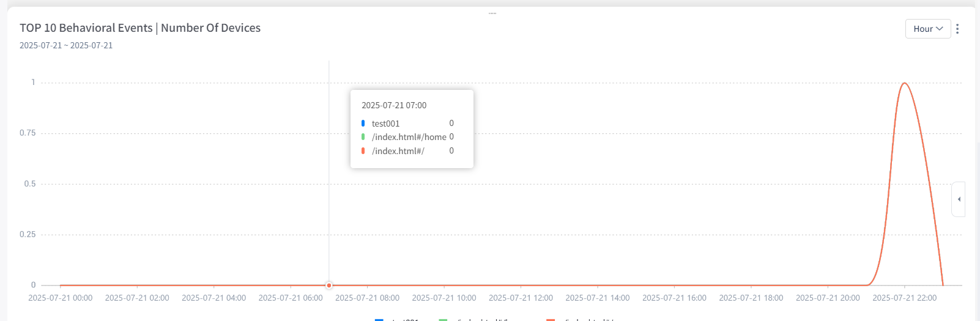Click x-axis label '2025-07-21 02:00'
Image resolution: width=980 pixels, height=321 pixels.
pos(137,298)
